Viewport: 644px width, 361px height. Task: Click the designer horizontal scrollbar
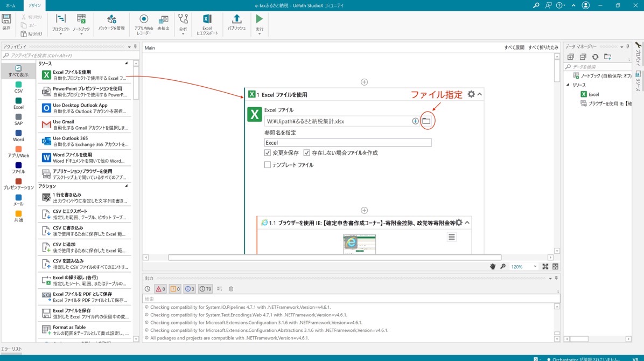(x=334, y=258)
